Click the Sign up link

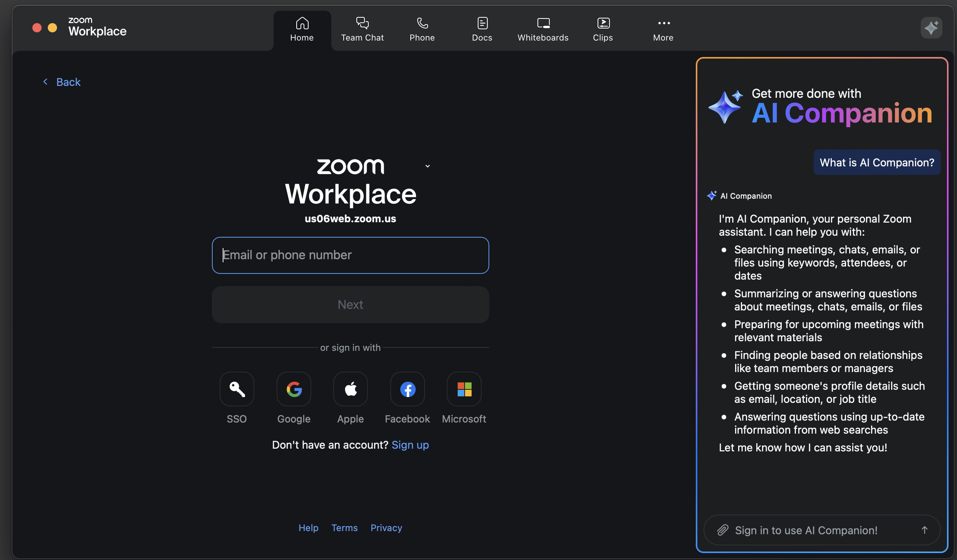(410, 445)
